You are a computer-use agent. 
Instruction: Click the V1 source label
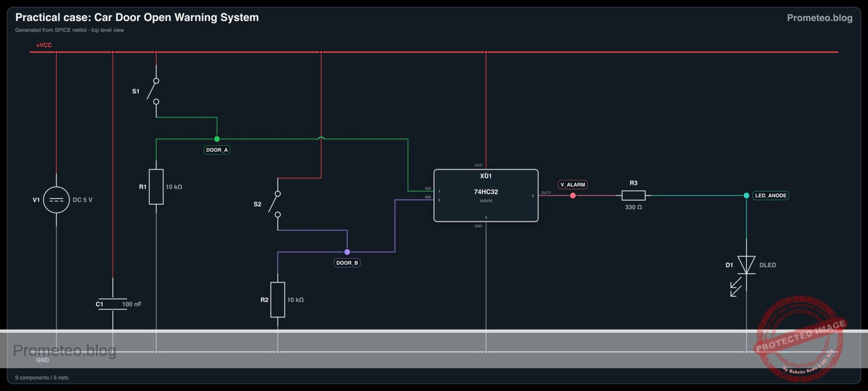[36, 200]
